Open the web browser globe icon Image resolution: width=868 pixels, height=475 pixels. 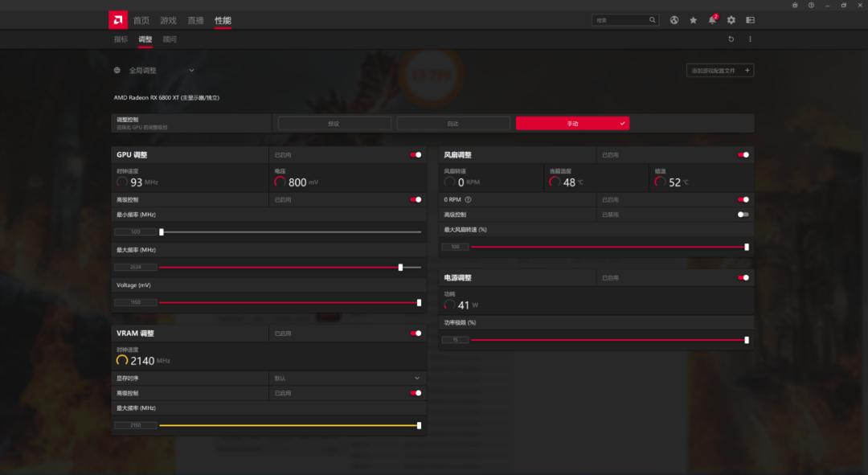pos(674,20)
